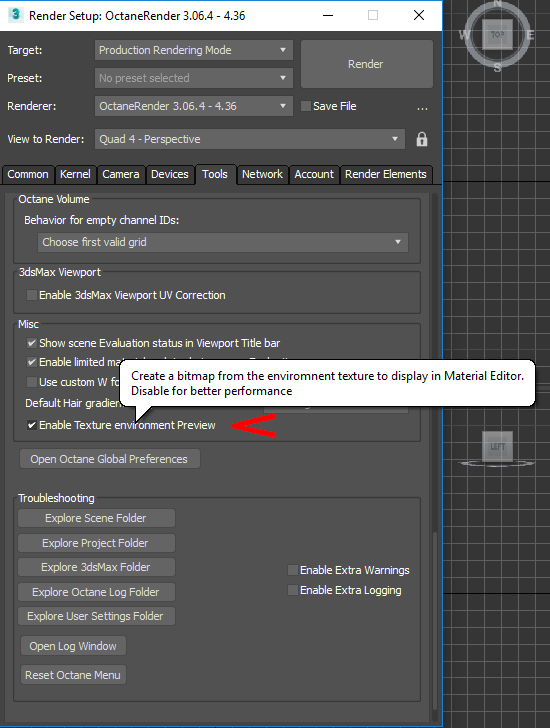Click Explore Octane Log Folder button
This screenshot has width=550, height=728.
point(96,592)
